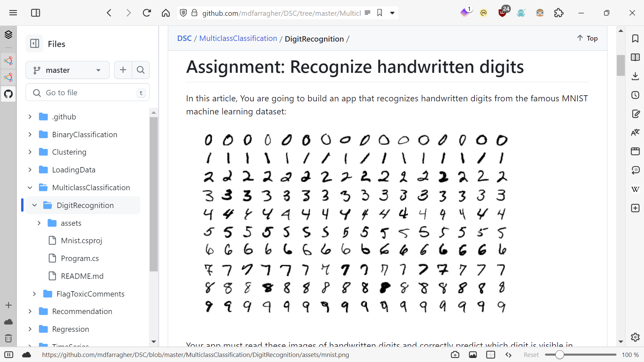This screenshot has height=362, width=644.
Task: Select README.md in the file tree
Action: [x=82, y=276]
